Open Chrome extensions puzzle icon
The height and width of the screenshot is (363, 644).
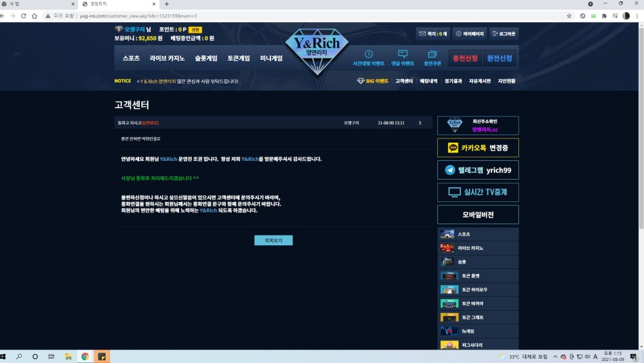click(604, 16)
